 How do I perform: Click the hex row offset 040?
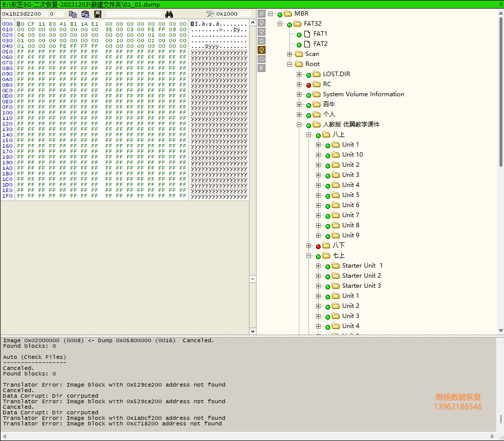pyautogui.click(x=8, y=46)
